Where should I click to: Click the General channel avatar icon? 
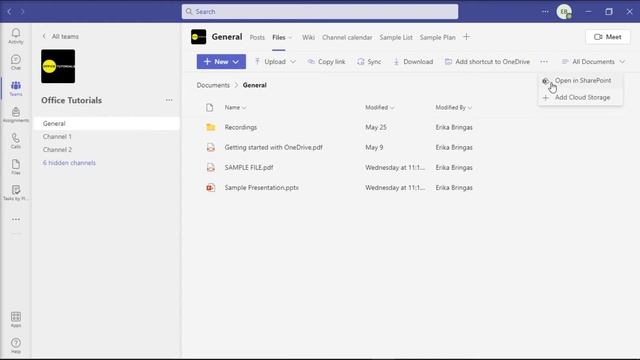tap(199, 37)
